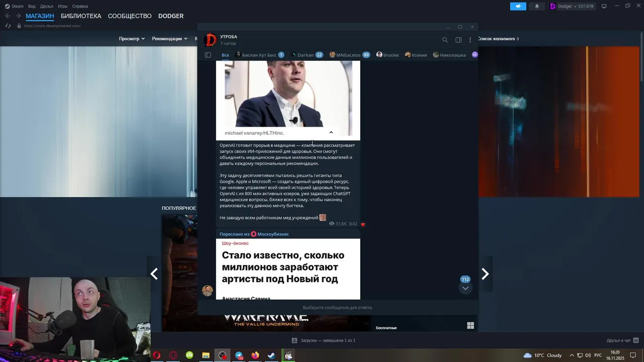This screenshot has height=362, width=644.
Task: Open bruslee chat tab
Action: tap(387, 55)
